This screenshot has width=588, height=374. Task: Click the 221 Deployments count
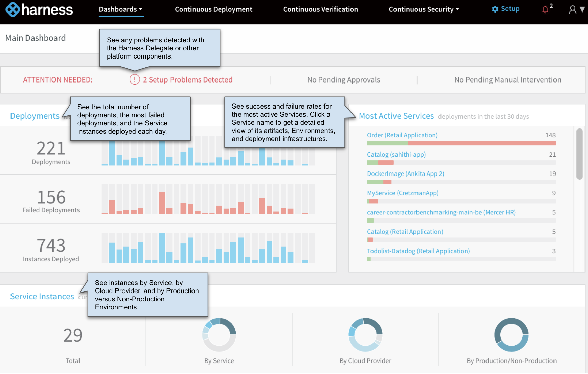pyautogui.click(x=51, y=148)
